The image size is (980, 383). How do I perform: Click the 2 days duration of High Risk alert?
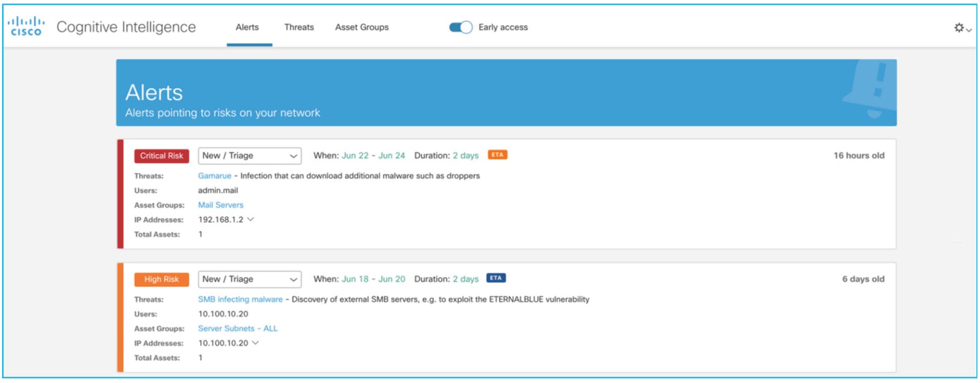point(466,279)
